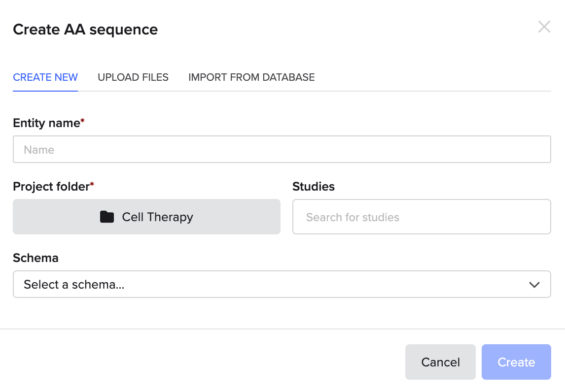Choose the Cell Therapy project folder button
Screen dimensions: 565x392
pos(146,217)
